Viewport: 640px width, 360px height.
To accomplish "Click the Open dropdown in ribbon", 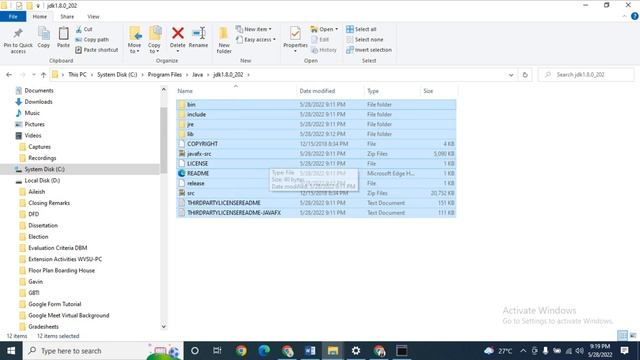I will [x=324, y=29].
